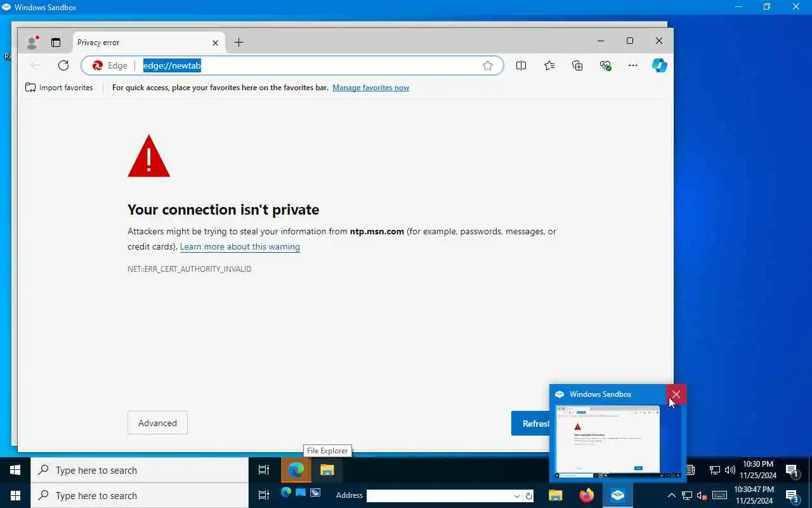Show hidden tray icons chevron
The image size is (812, 508).
click(672, 495)
